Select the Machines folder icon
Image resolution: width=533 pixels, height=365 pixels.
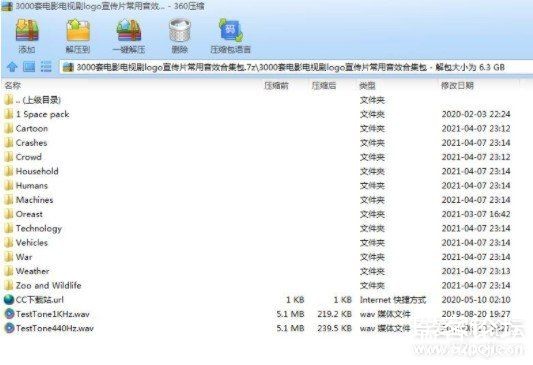(9, 200)
